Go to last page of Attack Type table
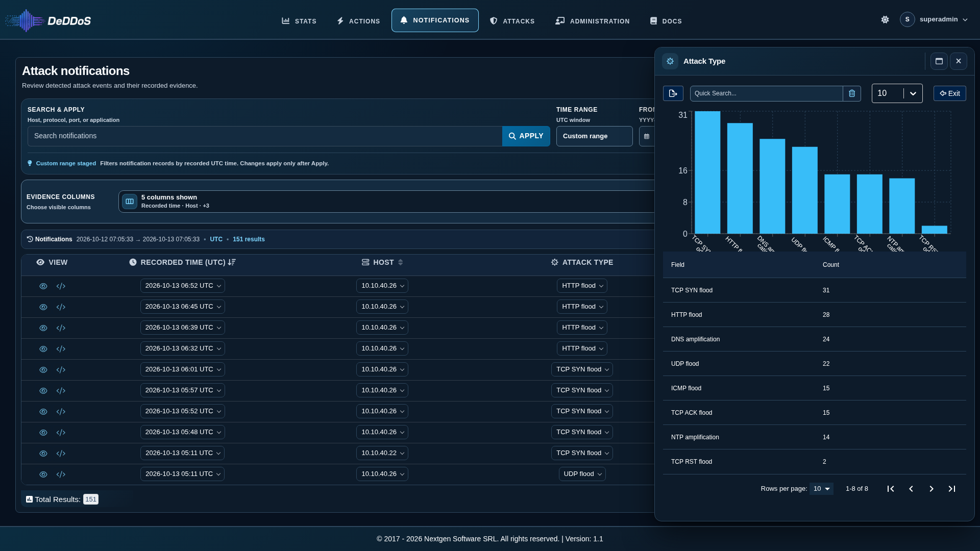Screen dimensions: 980x551 point(952,489)
